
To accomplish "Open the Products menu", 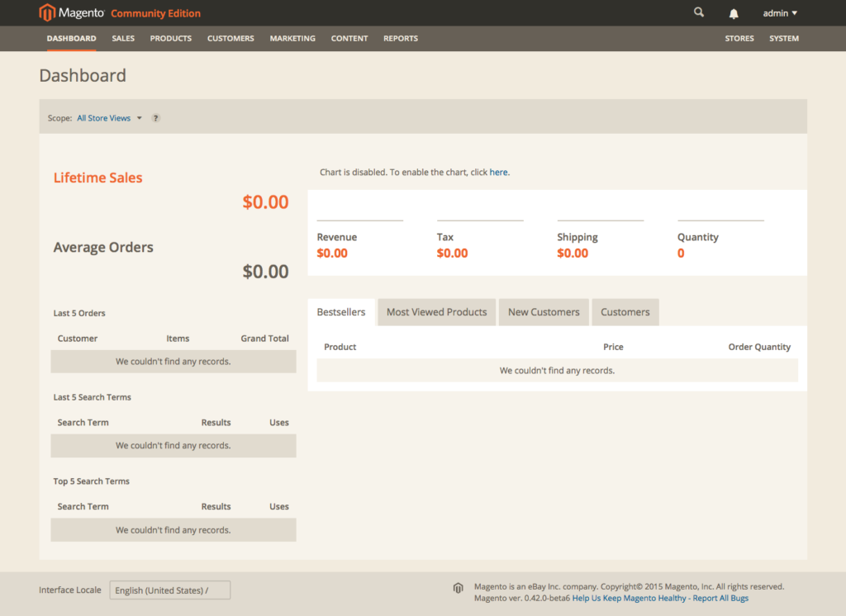I will coord(170,38).
